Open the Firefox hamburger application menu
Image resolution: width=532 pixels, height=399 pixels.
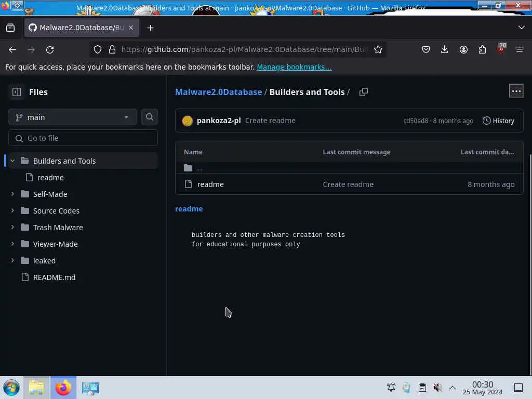520,49
